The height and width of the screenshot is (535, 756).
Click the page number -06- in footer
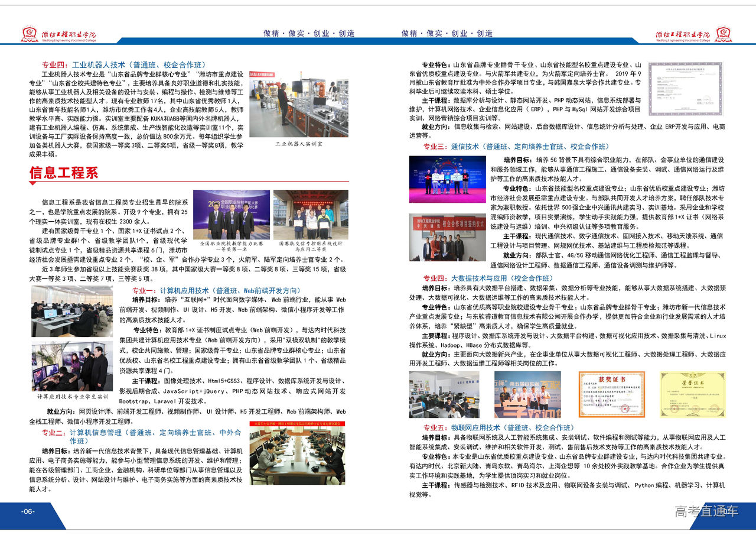[28, 512]
